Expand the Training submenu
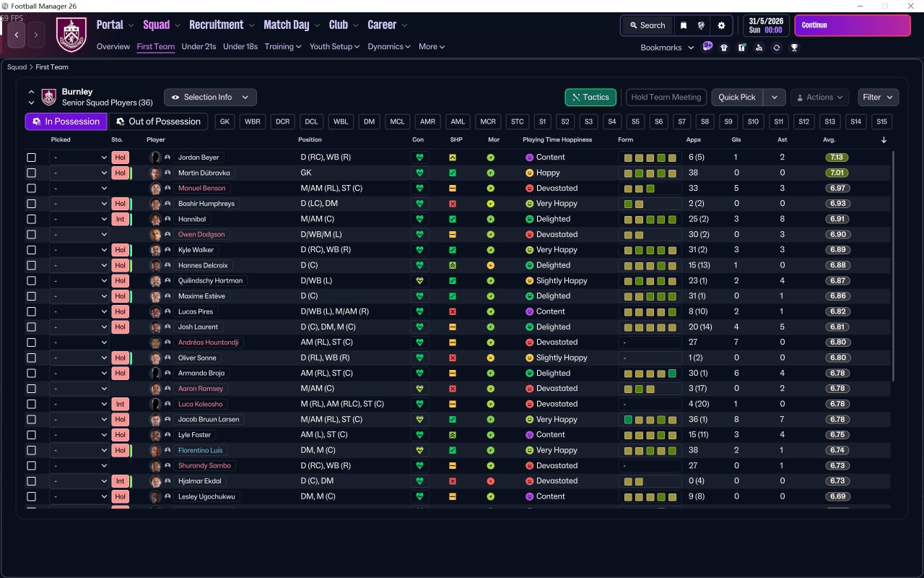The image size is (924, 578). 283,47
